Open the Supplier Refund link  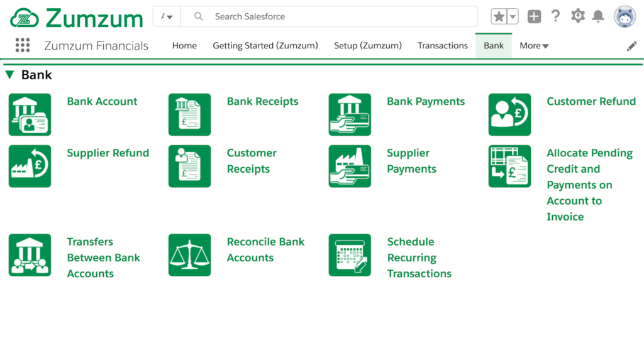coord(108,153)
